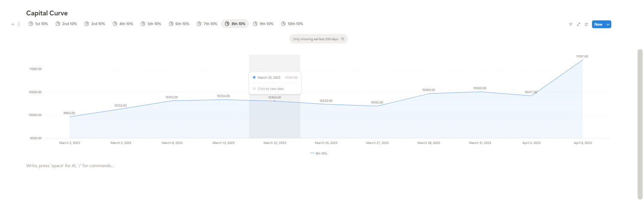Switch to the 5th 10% view
This screenshot has height=204, width=644.
151,24
